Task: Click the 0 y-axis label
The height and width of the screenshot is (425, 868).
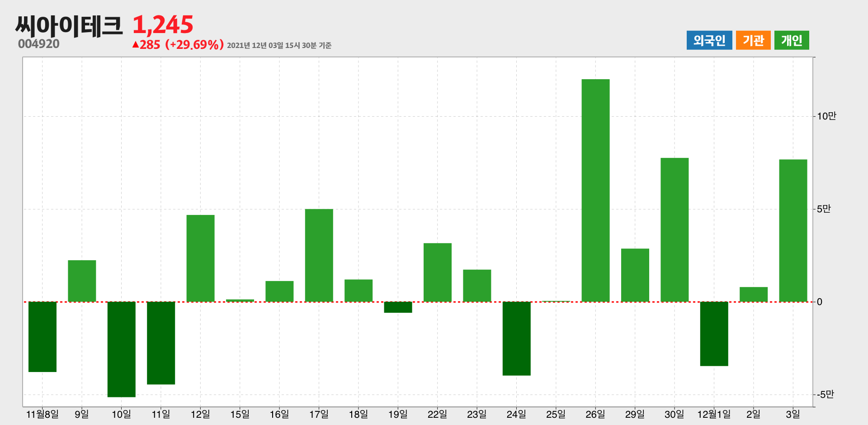Action: tap(820, 302)
